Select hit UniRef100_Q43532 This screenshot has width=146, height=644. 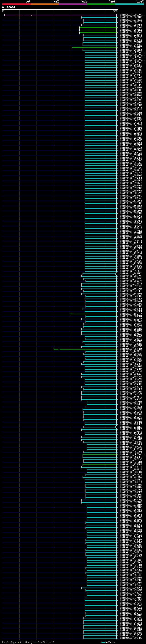[131, 359]
